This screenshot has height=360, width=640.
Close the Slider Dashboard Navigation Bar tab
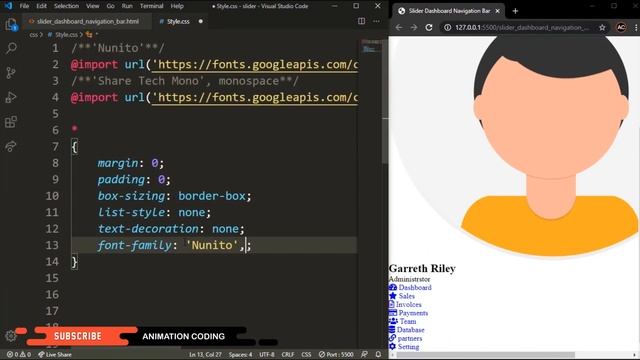pos(497,11)
